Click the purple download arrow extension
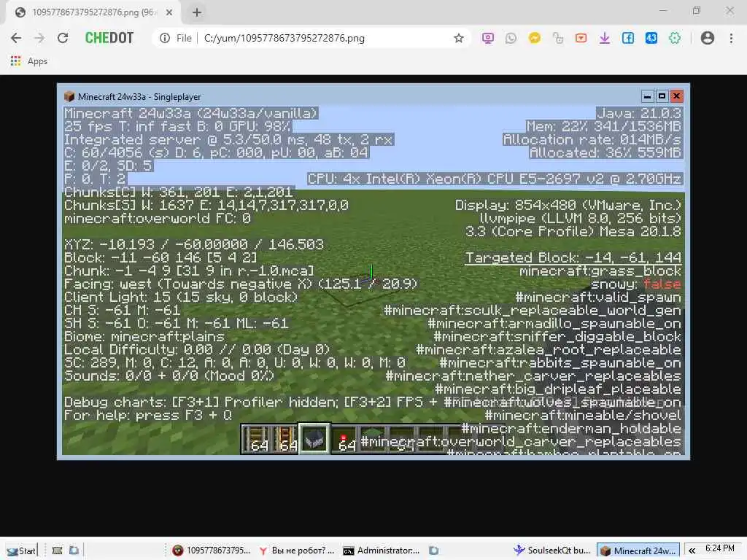The image size is (747, 560). [605, 38]
